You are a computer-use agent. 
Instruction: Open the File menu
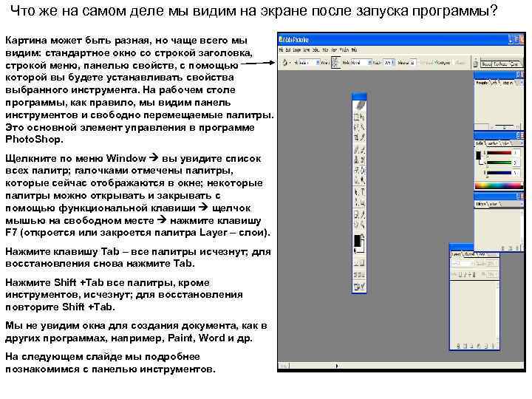[x=281, y=50]
